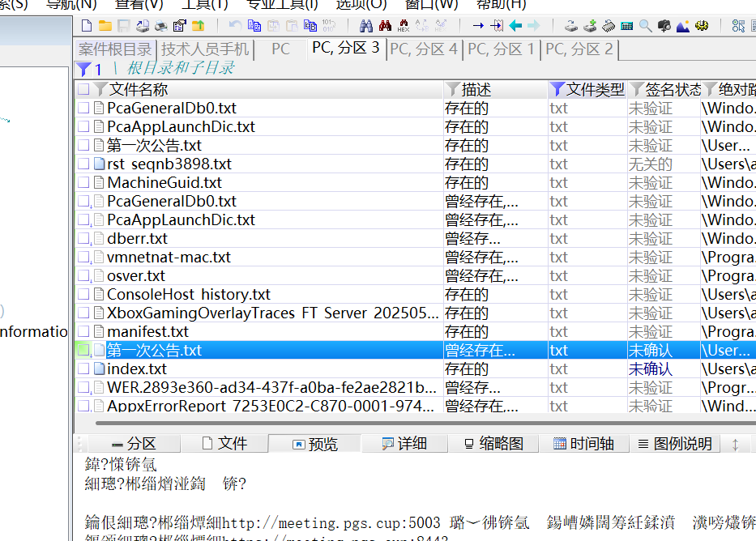
Task: Tick the manifest.txt checkbox
Action: pyautogui.click(x=83, y=331)
